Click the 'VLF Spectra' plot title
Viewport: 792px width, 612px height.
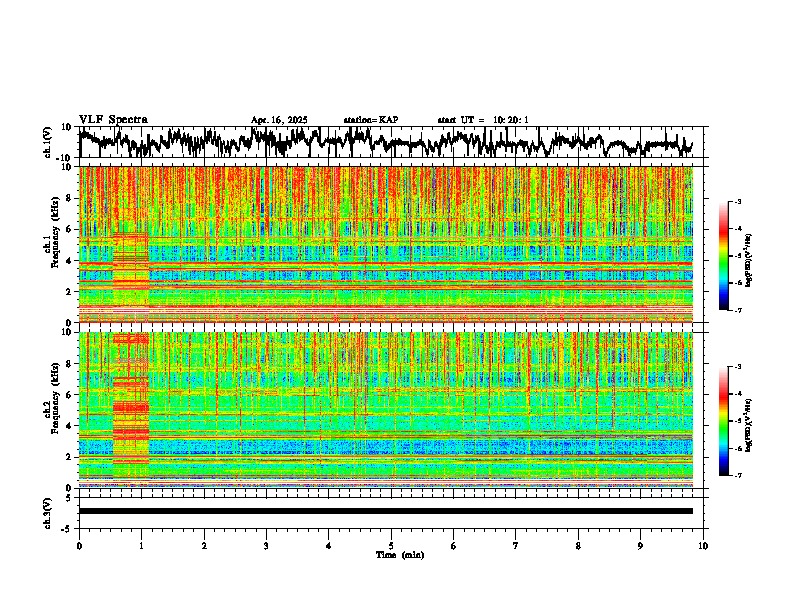click(113, 119)
